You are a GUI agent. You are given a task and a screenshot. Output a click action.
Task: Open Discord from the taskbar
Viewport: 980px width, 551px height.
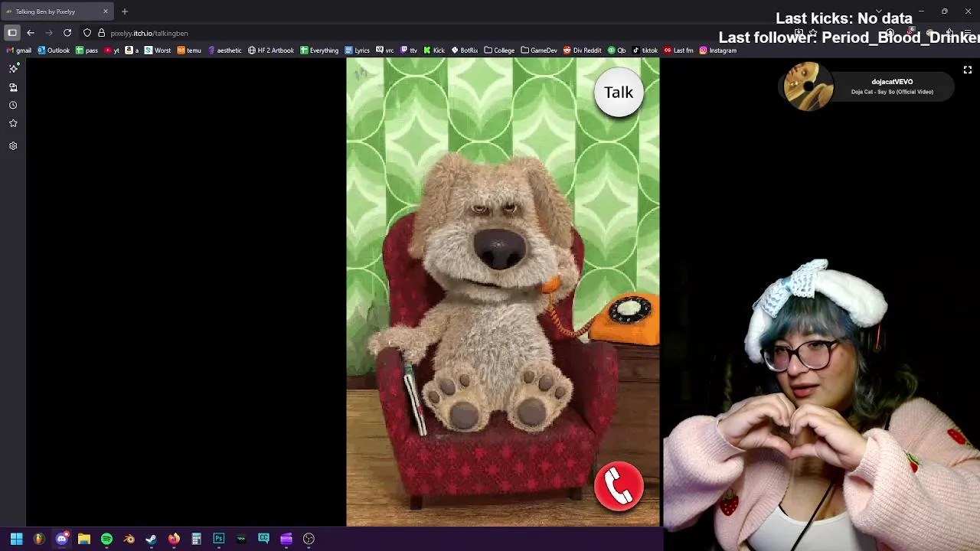click(x=62, y=539)
